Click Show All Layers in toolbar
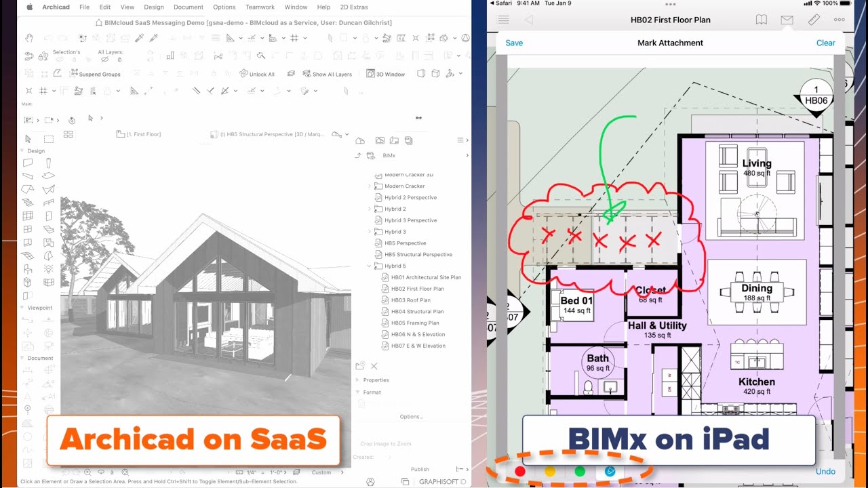Image resolution: width=868 pixels, height=488 pixels. tap(326, 74)
